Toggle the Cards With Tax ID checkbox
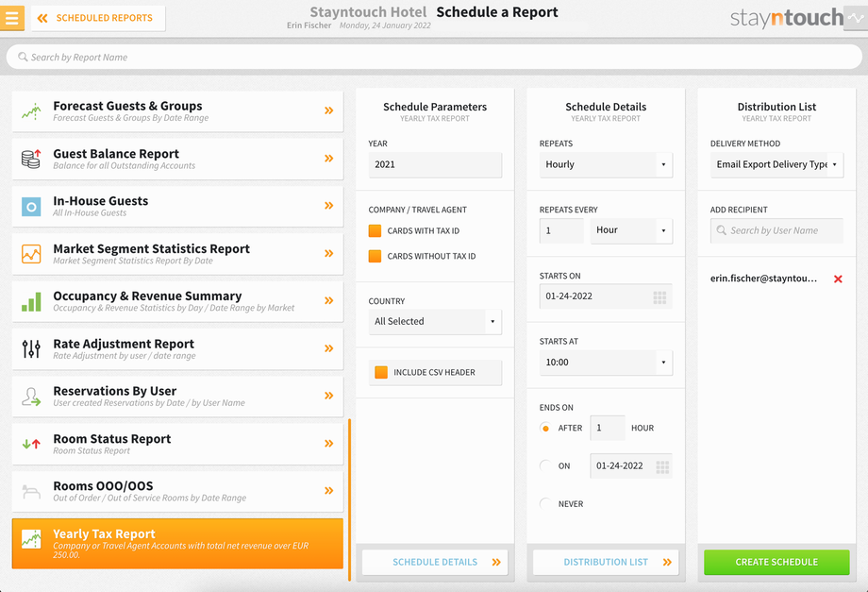868x592 pixels. (x=375, y=231)
